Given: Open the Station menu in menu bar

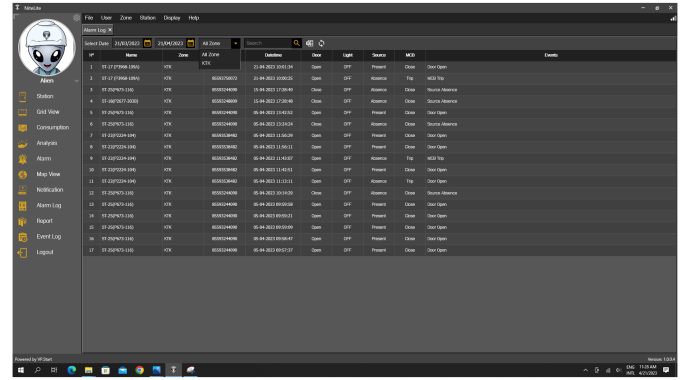Looking at the screenshot, I should coord(148,18).
